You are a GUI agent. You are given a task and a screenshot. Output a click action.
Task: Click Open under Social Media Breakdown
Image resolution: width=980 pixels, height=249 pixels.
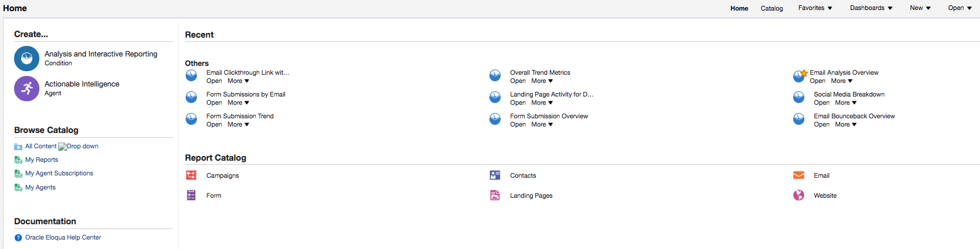(x=822, y=103)
